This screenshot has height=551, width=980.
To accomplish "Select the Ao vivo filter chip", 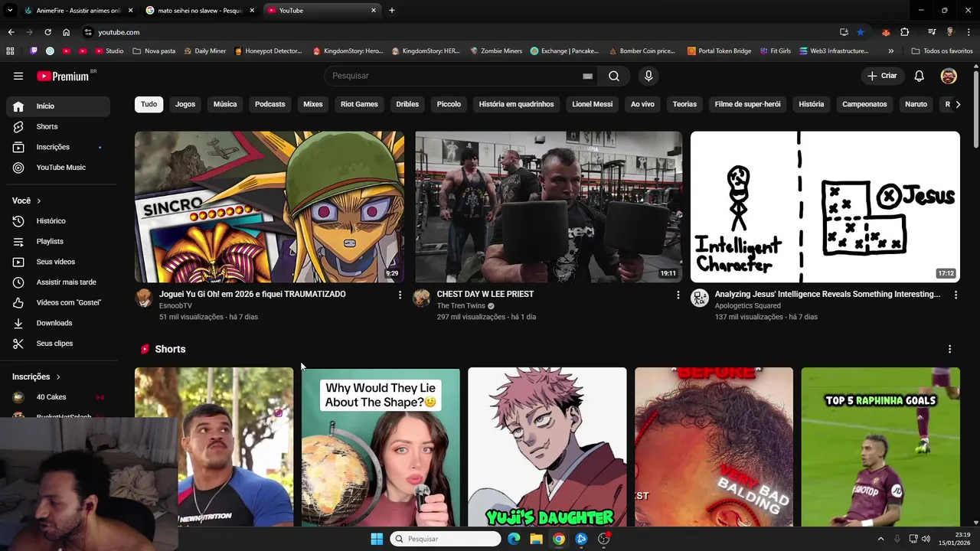I will 642,104.
